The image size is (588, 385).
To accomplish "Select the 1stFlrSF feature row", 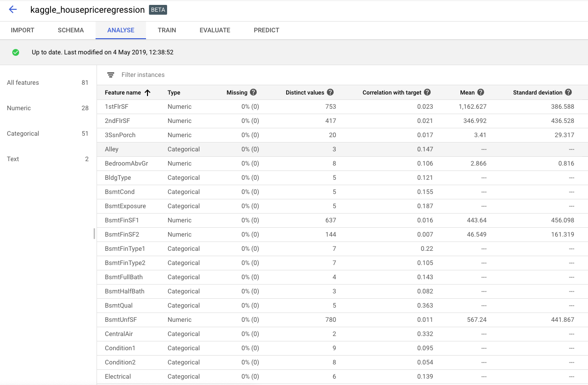I will (343, 107).
